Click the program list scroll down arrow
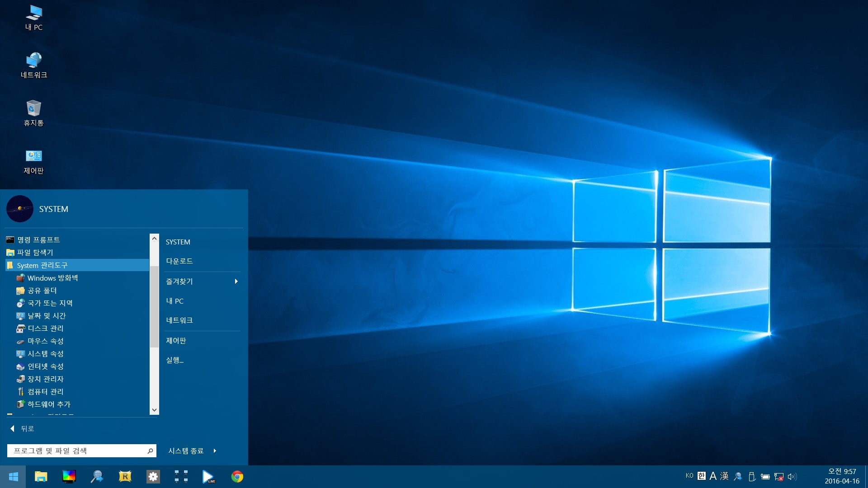The width and height of the screenshot is (868, 488). pos(154,410)
